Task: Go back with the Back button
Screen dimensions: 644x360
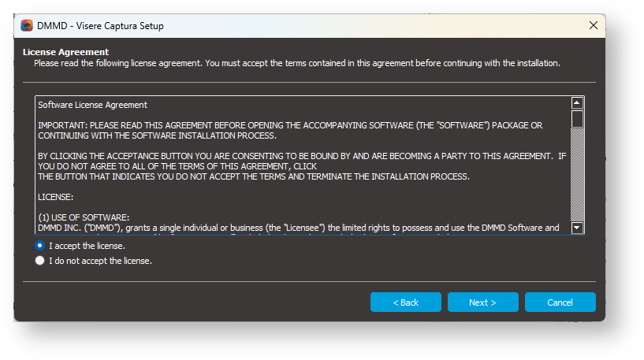Action: click(406, 302)
